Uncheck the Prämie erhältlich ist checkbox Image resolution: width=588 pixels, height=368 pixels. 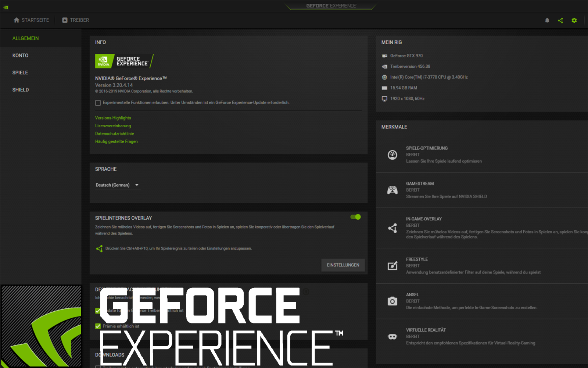click(98, 326)
